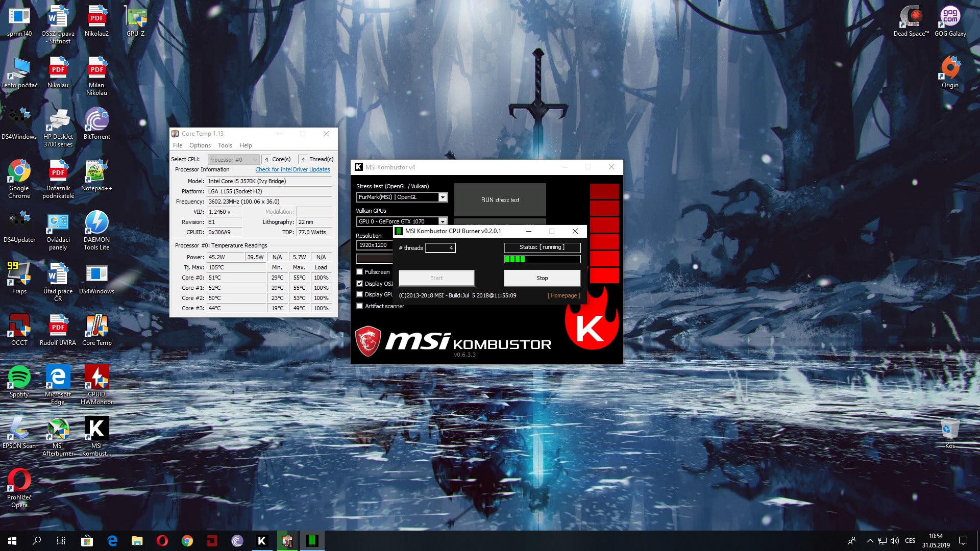980x551 pixels.
Task: Click the CPU Burner progress bar
Action: [x=542, y=259]
